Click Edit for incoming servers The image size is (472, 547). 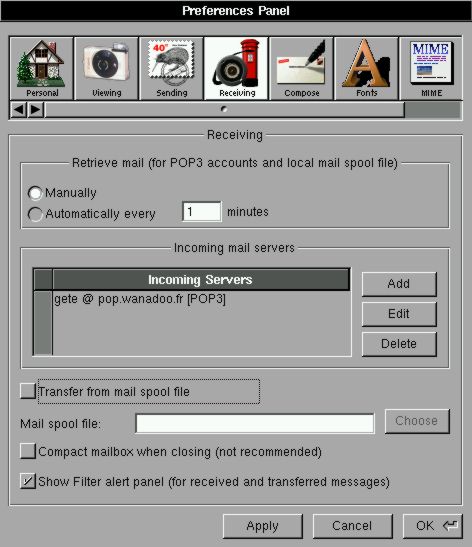[399, 314]
